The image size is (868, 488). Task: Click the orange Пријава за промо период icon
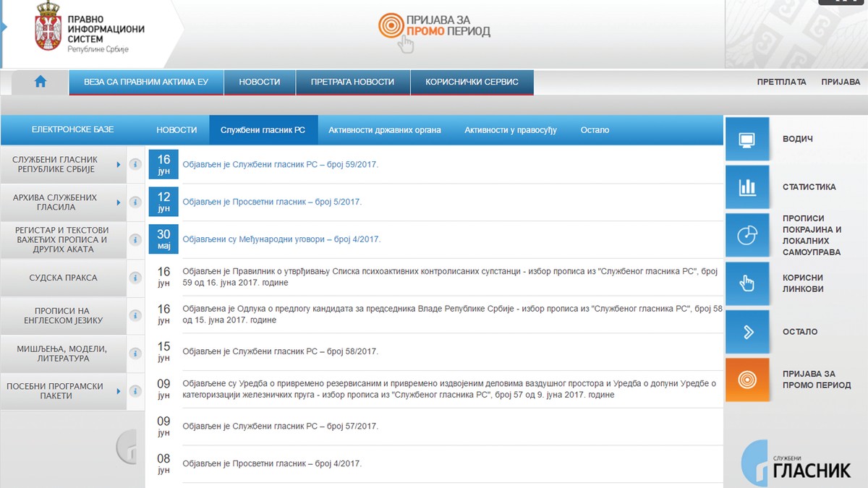(748, 379)
